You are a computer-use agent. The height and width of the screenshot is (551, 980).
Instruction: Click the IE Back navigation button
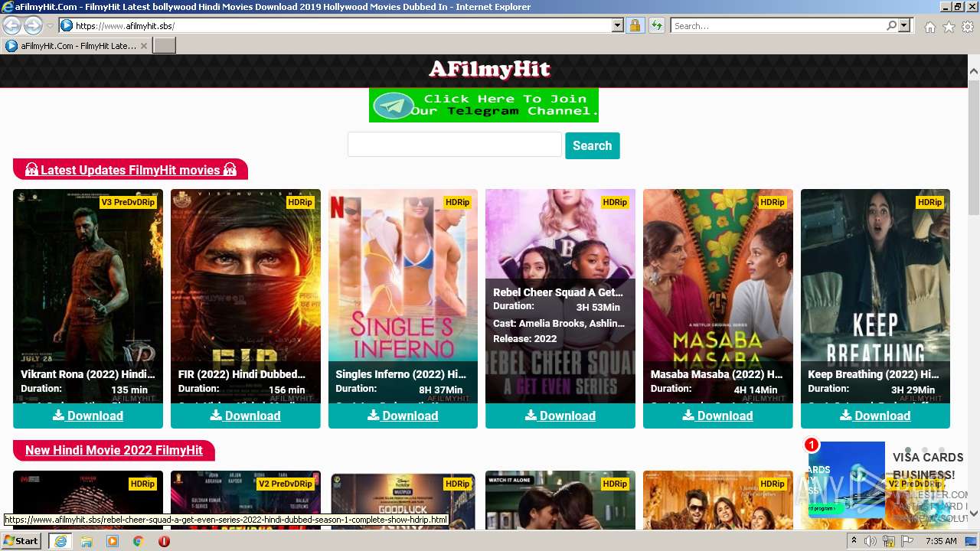click(12, 25)
